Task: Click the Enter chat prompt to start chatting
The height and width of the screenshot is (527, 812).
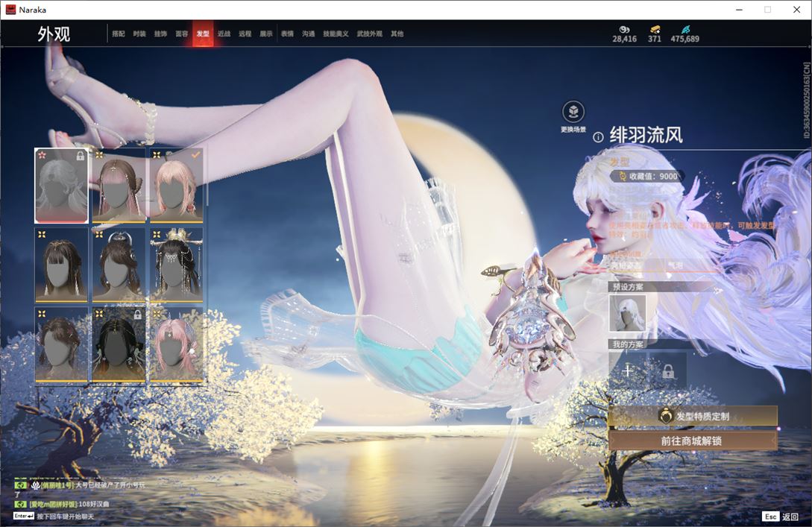Action: [x=54, y=516]
